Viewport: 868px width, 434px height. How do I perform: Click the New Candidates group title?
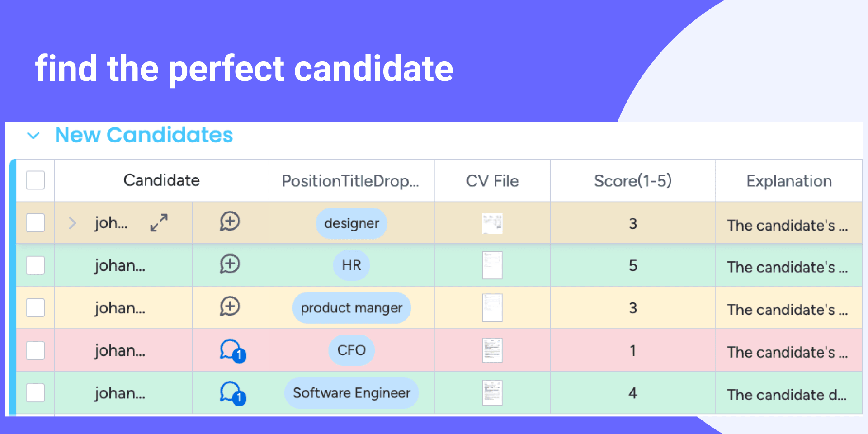coord(144,135)
